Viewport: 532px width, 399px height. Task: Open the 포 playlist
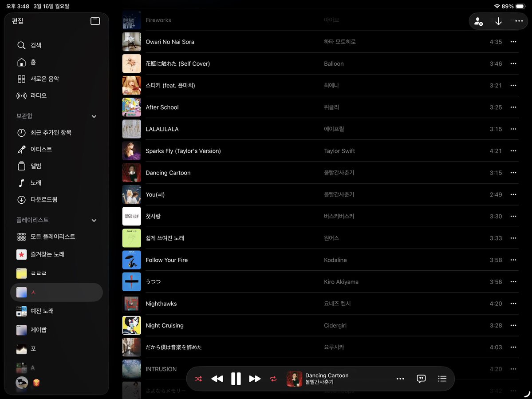(56, 349)
